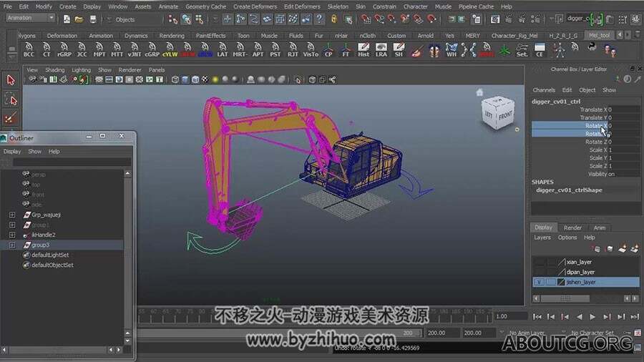Toggle the viewport use all lights icon

point(215,79)
